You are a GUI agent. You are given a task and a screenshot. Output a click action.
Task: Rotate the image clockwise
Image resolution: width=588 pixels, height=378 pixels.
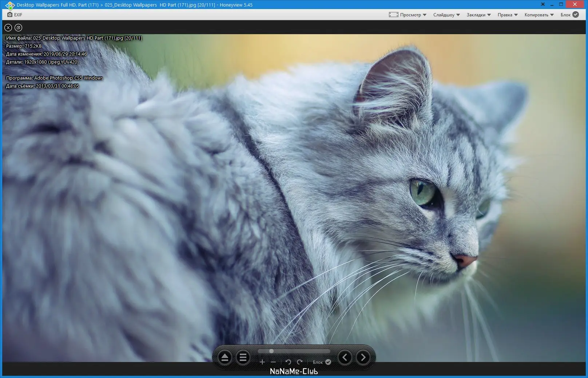click(x=300, y=362)
